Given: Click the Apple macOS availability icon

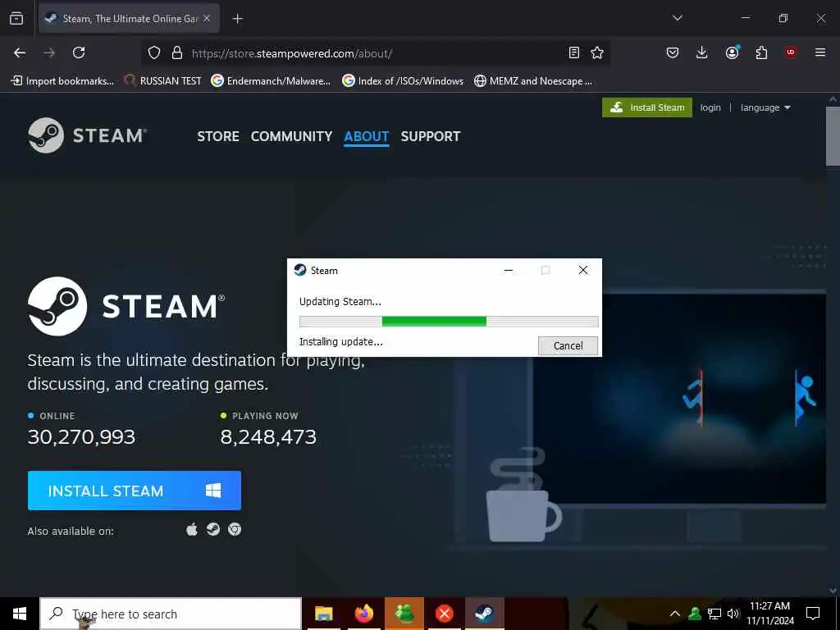Looking at the screenshot, I should pyautogui.click(x=192, y=530).
